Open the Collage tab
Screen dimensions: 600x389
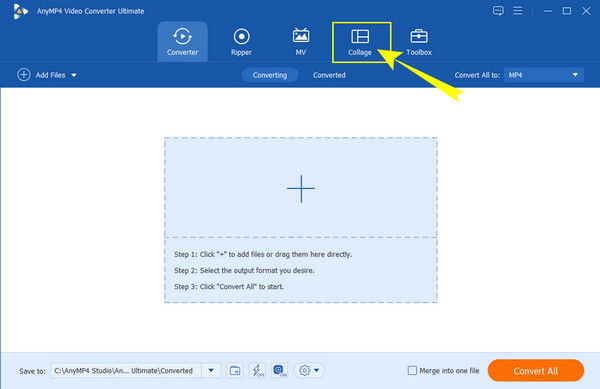tap(360, 42)
